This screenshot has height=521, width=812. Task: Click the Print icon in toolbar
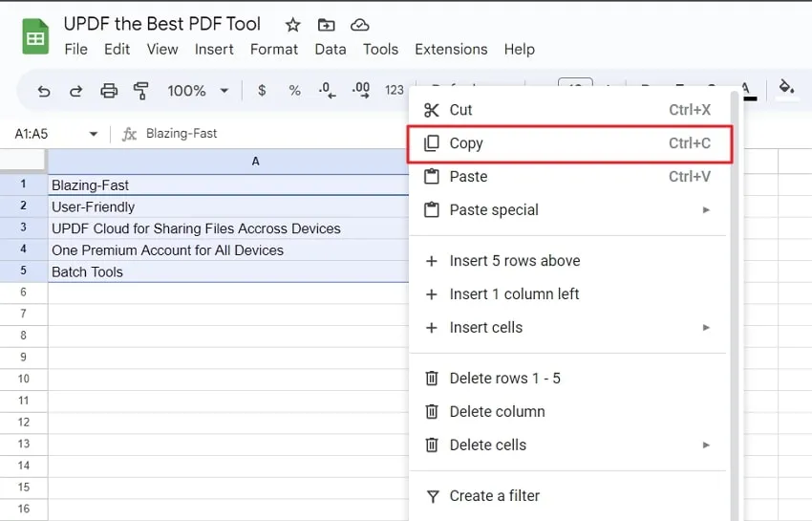[109, 91]
